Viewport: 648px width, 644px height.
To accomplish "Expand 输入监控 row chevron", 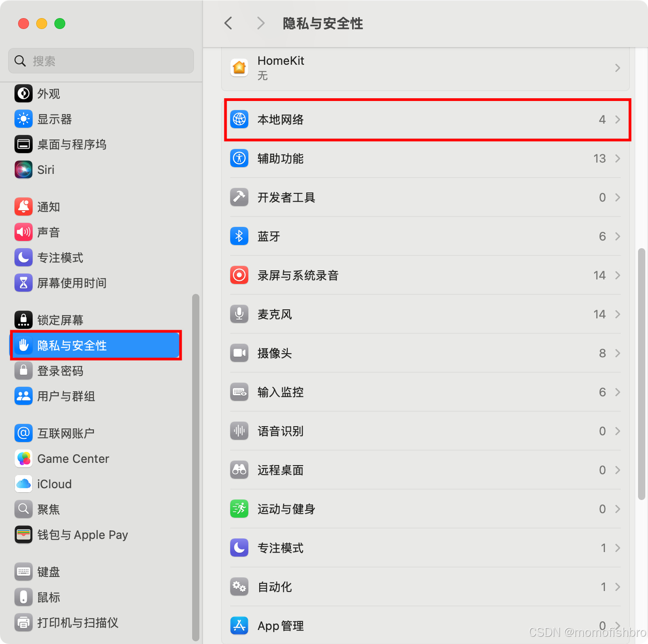I will click(x=618, y=392).
